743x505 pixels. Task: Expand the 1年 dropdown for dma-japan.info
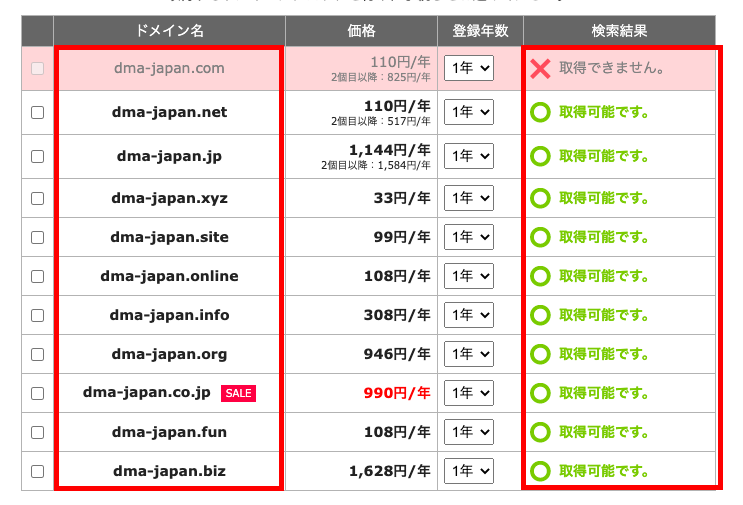469,315
